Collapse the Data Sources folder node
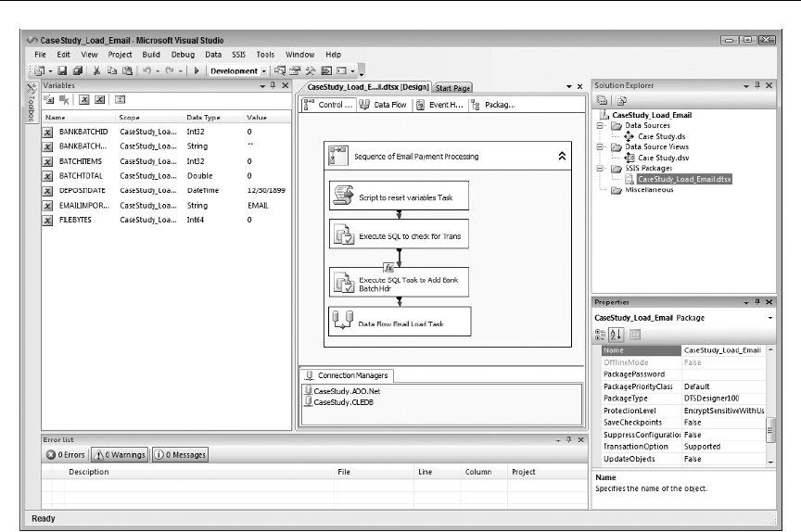Viewport: 801px width, 532px height. click(601, 126)
